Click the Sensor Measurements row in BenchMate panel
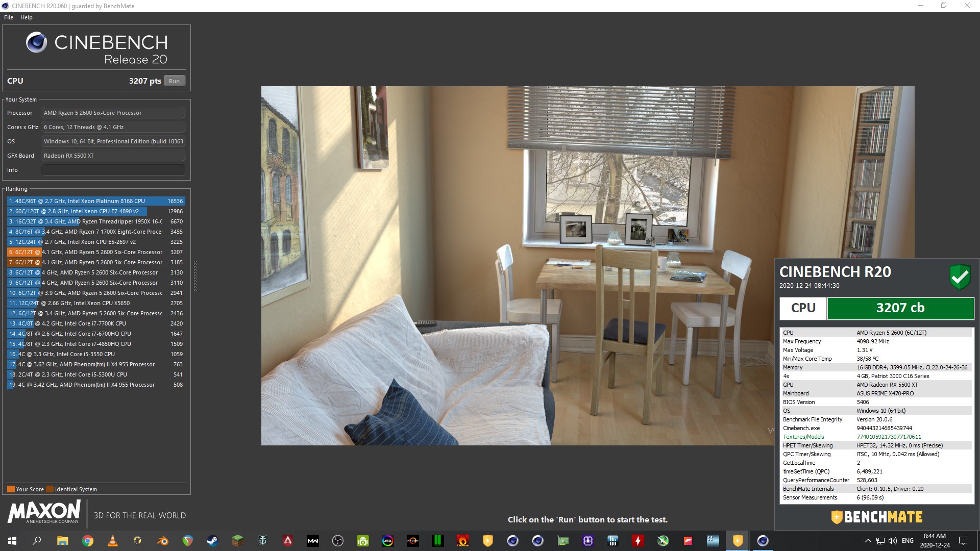The width and height of the screenshot is (980, 551). 876,497
